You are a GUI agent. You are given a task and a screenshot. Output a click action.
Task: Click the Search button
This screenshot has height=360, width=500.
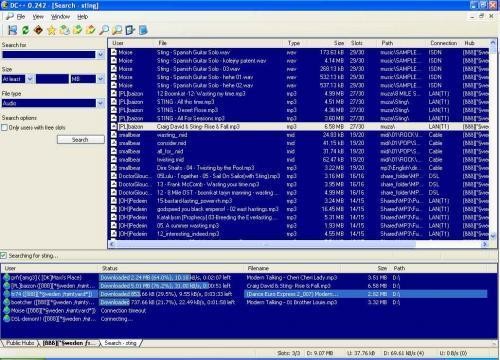pos(81,140)
